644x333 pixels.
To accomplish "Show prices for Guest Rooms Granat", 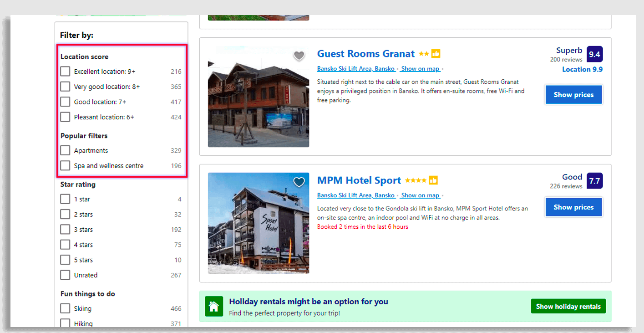I will tap(573, 95).
